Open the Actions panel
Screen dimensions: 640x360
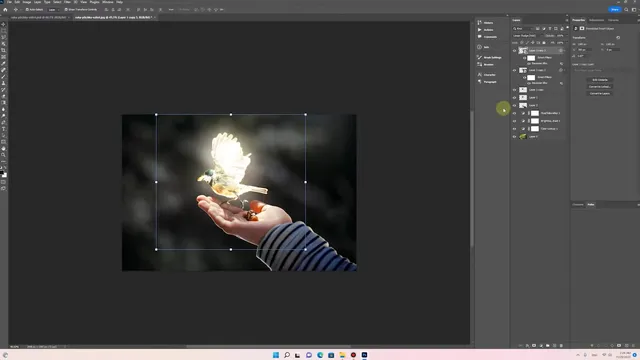point(485,30)
